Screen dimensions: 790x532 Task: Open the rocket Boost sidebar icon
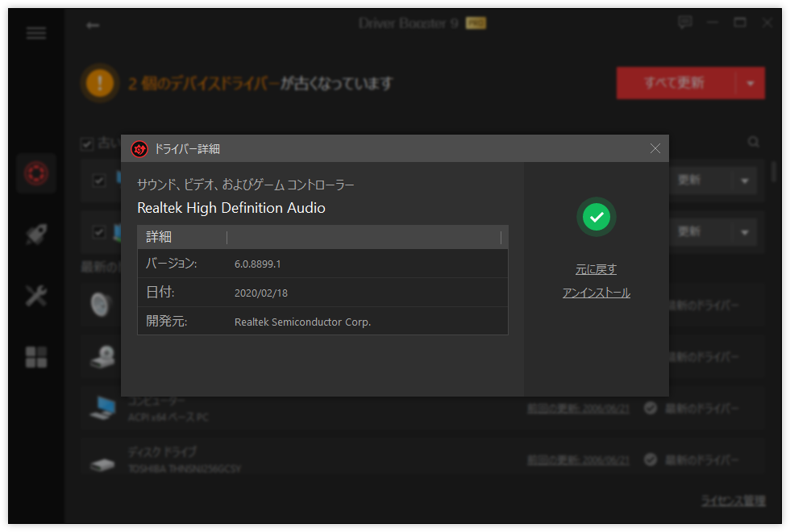[36, 235]
